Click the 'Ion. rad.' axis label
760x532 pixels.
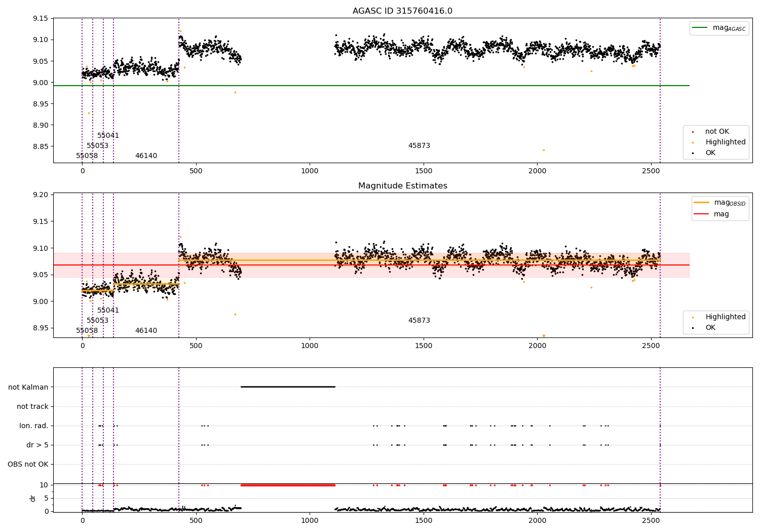click(34, 426)
